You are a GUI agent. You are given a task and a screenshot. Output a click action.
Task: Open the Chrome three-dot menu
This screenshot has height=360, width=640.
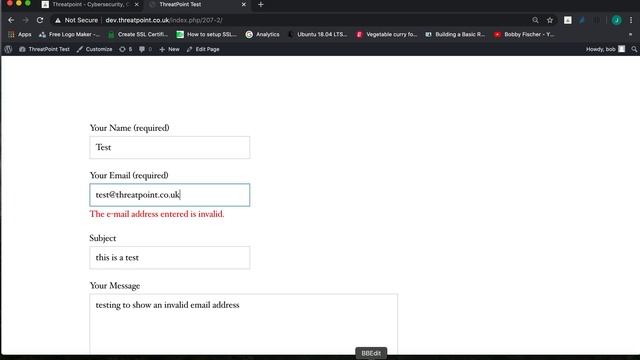click(x=631, y=20)
